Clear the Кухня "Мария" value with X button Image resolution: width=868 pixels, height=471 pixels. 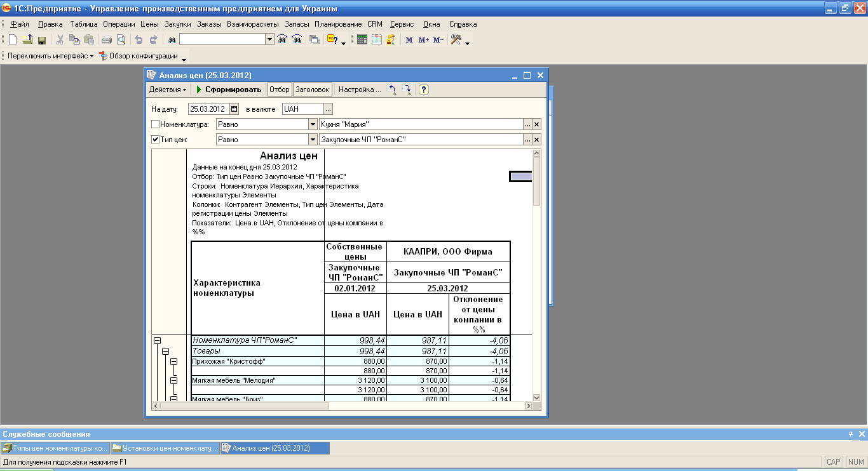pos(536,124)
